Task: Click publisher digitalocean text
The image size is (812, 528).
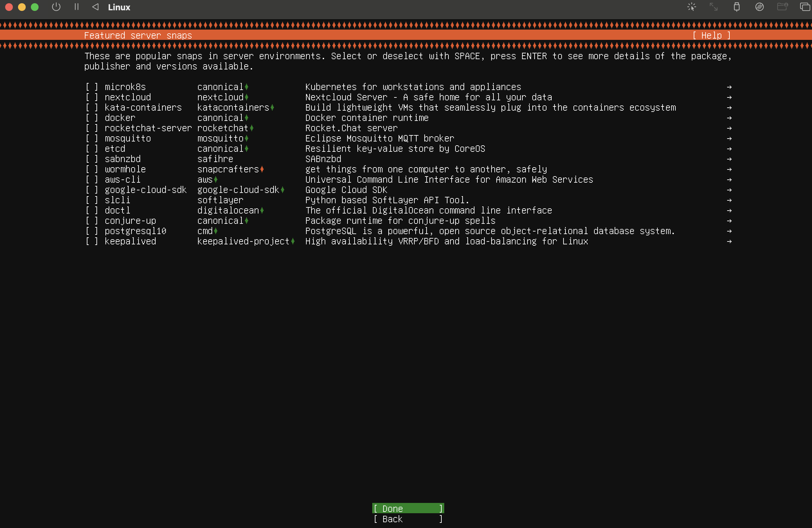Action: [x=228, y=210]
